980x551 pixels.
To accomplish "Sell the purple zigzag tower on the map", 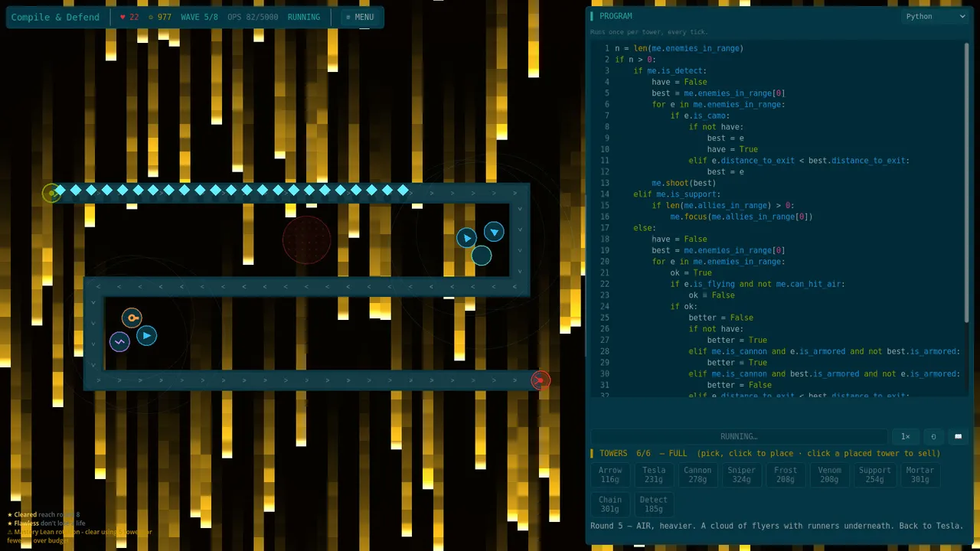I will pyautogui.click(x=119, y=341).
